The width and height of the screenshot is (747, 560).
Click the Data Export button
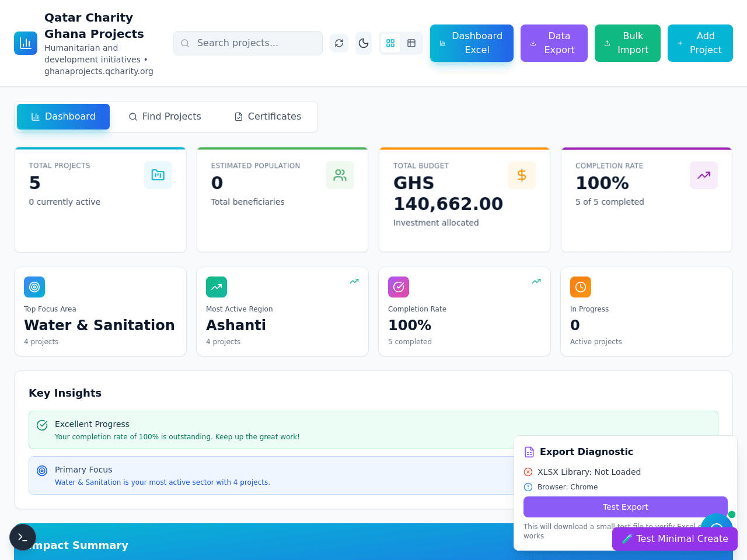coord(554,43)
